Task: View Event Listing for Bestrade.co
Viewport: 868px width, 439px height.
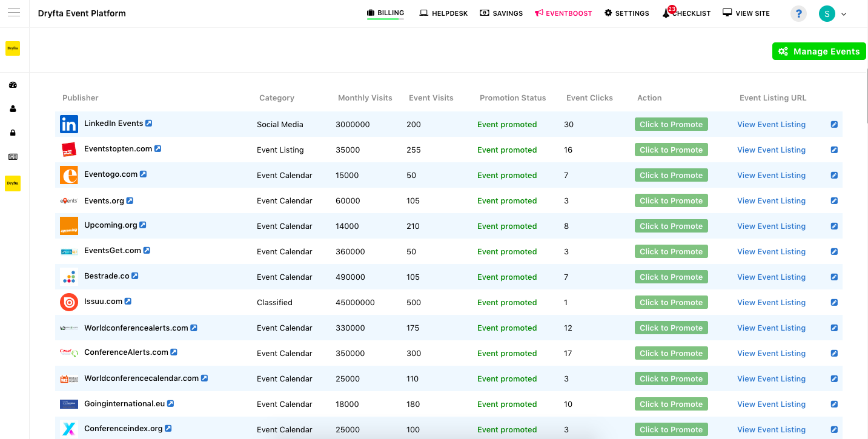Action: [x=771, y=277]
